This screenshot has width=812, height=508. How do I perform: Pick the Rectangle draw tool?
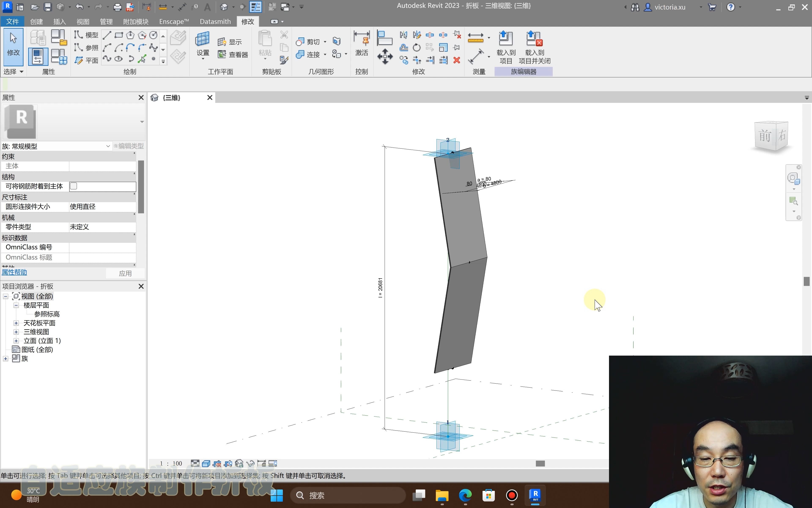point(119,35)
